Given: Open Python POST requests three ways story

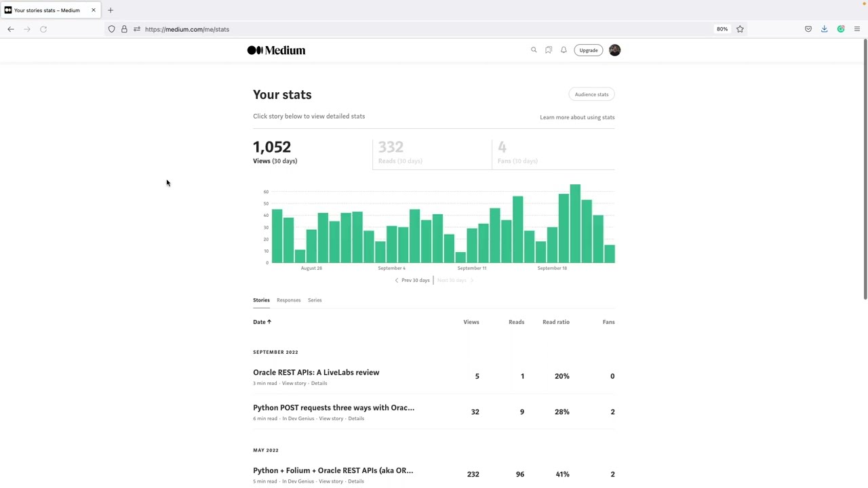Looking at the screenshot, I should pos(334,407).
